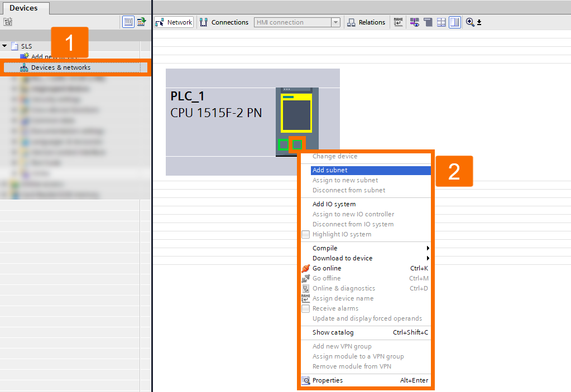Click the SLS project document icon

(x=15, y=46)
